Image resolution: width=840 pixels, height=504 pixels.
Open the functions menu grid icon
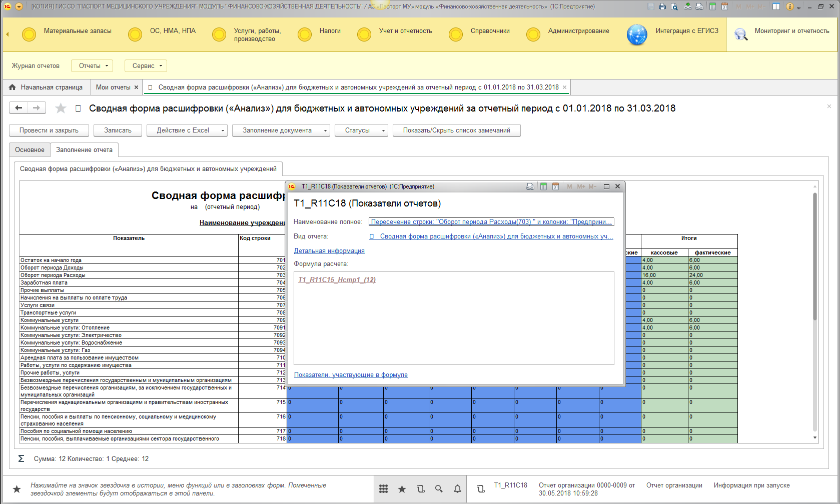[x=383, y=489]
